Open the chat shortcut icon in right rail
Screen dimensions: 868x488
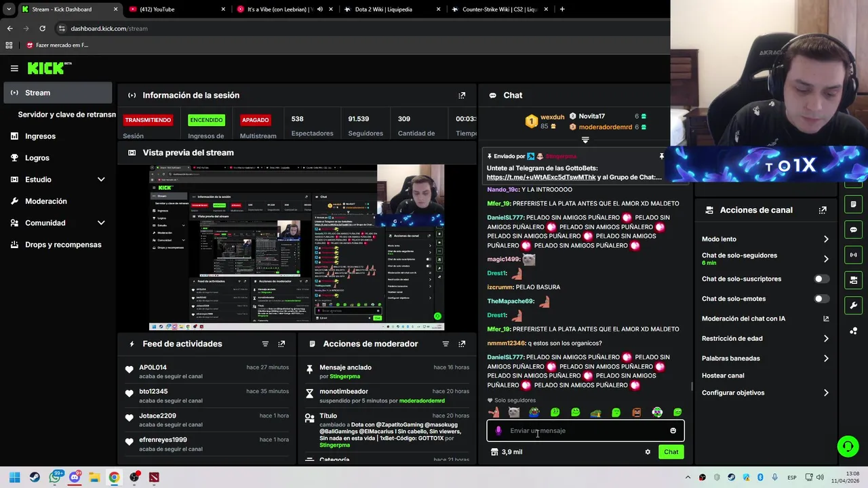tap(853, 230)
